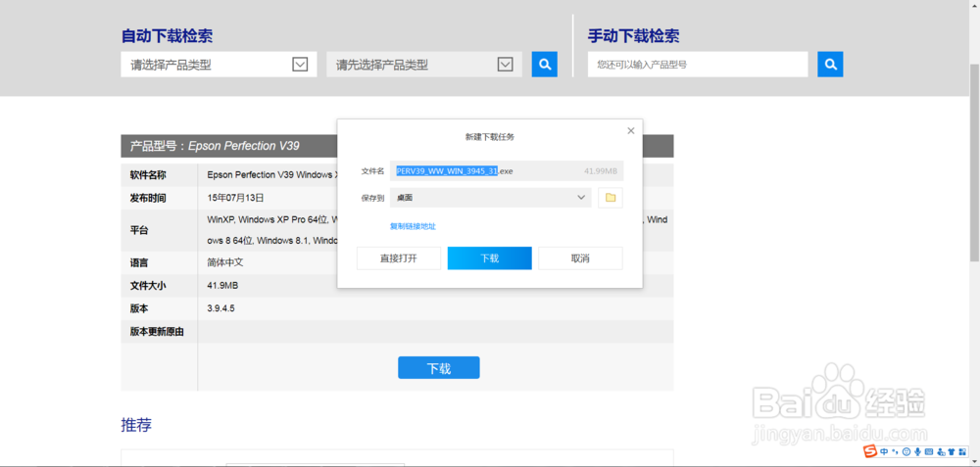Click 自动下载检索 heading
Screen dimensions: 980x467
(x=167, y=36)
